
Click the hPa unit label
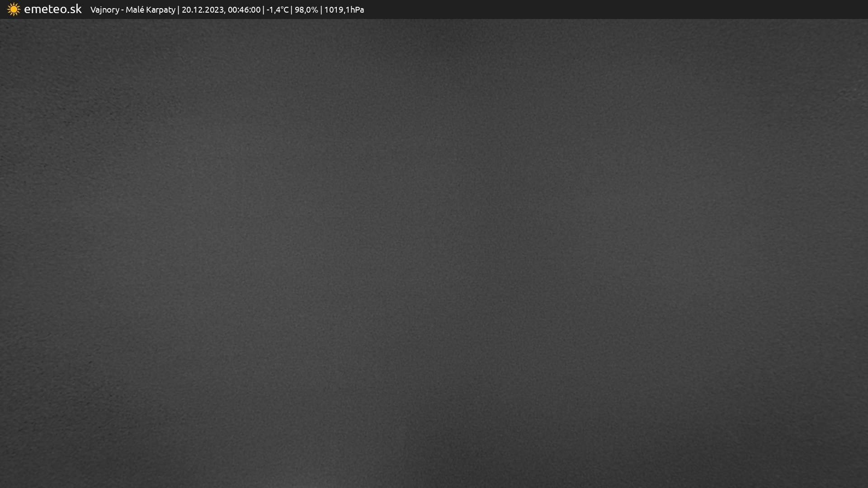pyautogui.click(x=357, y=9)
